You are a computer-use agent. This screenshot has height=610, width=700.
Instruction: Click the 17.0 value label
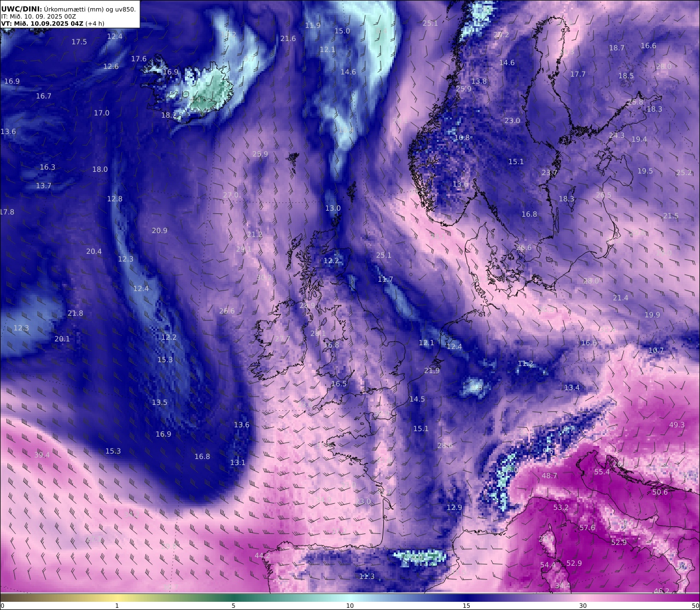coord(102,113)
